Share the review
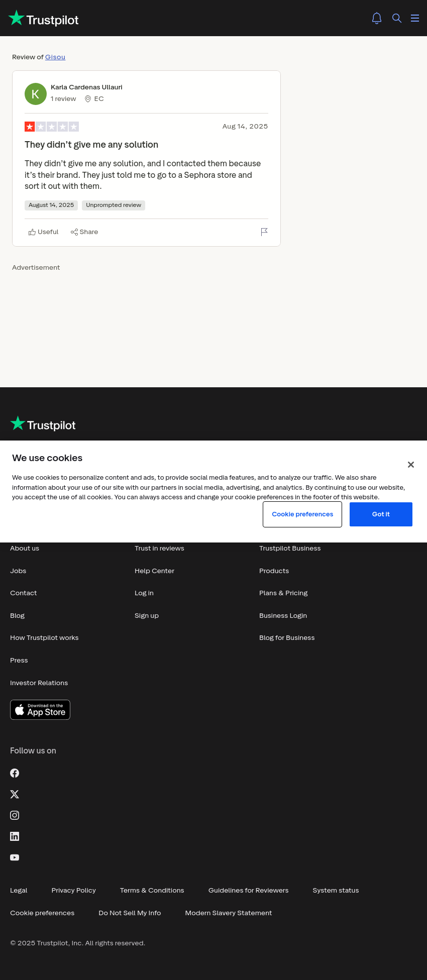The width and height of the screenshot is (427, 980). click(x=84, y=232)
